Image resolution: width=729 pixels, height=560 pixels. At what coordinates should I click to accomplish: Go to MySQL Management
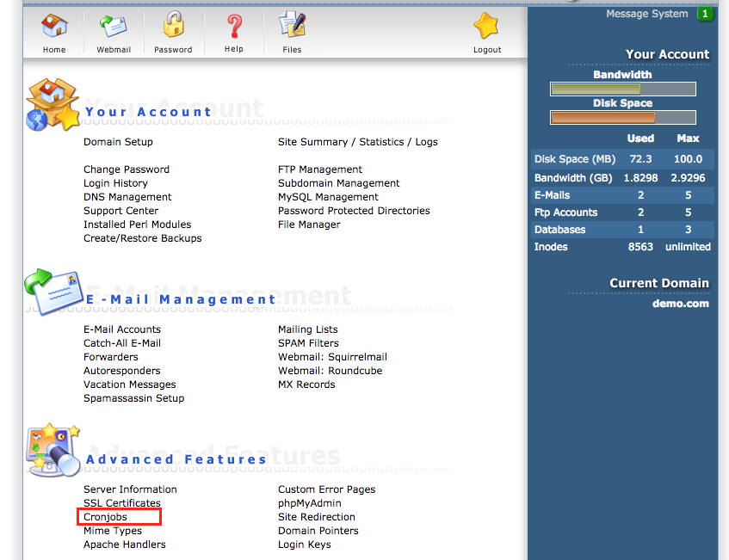(x=328, y=197)
